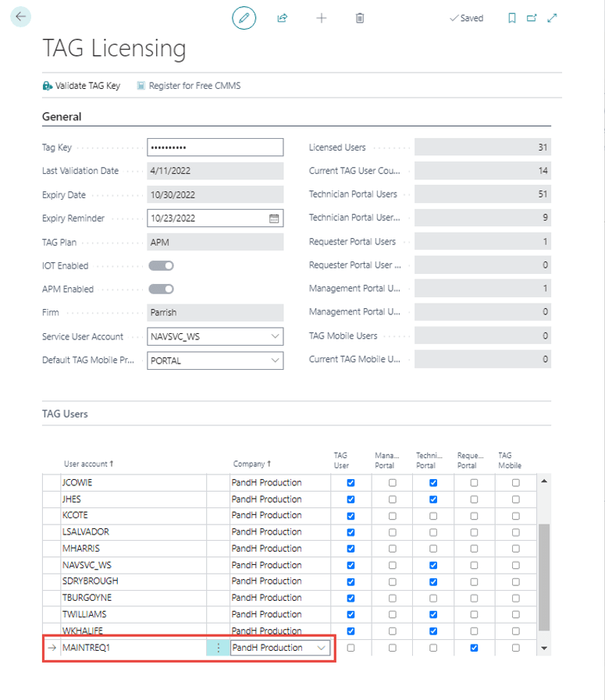
Task: Uncheck Requester Portal for MAINTREQ1
Action: click(474, 648)
